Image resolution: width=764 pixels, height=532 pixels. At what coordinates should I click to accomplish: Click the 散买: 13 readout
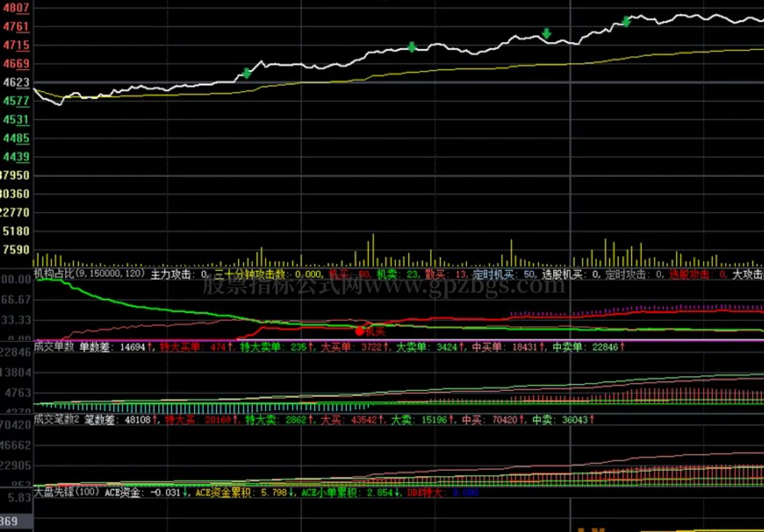tap(445, 274)
